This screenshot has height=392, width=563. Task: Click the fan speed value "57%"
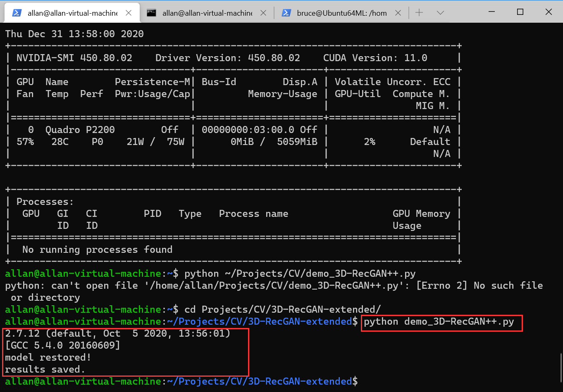(x=25, y=142)
